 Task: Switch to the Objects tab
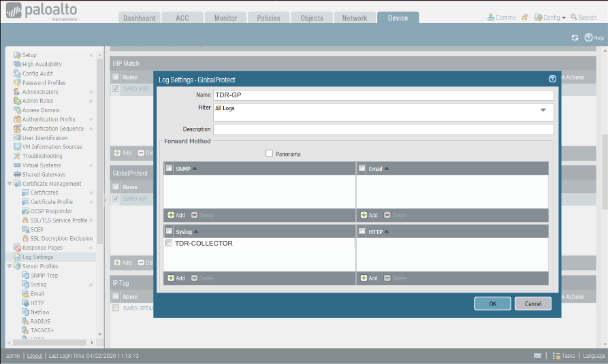pyautogui.click(x=312, y=18)
